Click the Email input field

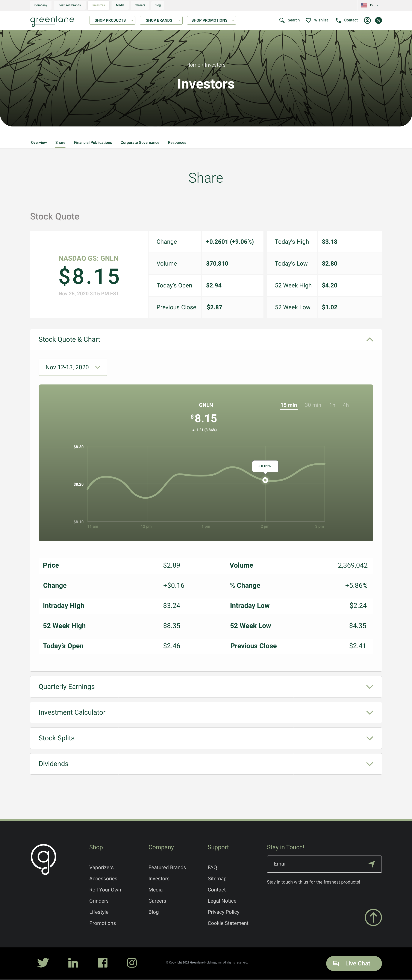(324, 864)
